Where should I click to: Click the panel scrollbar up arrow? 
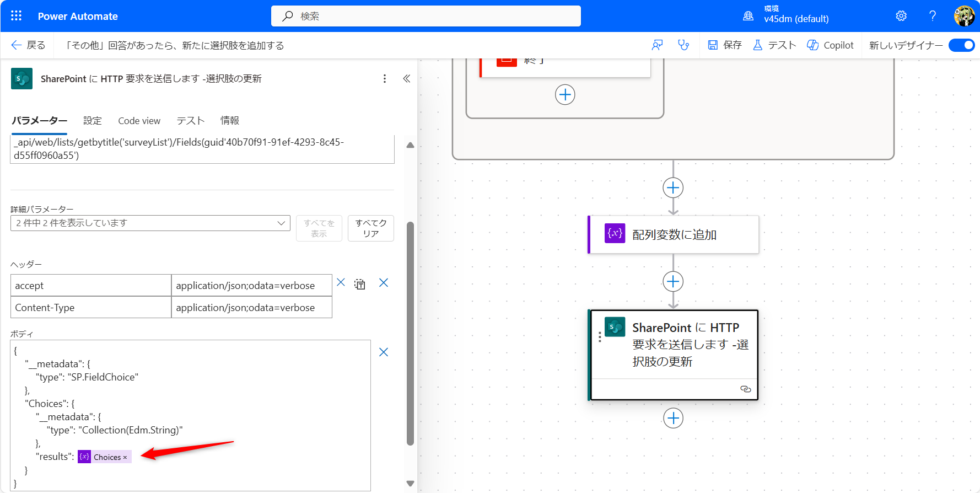point(410,146)
